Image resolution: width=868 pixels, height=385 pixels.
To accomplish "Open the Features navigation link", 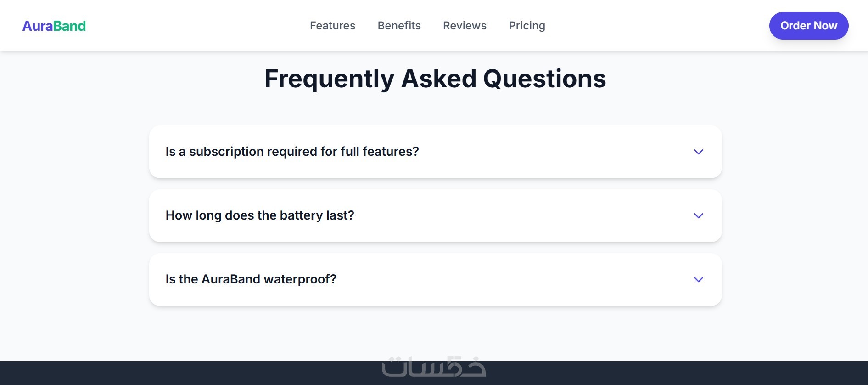I will [x=332, y=26].
